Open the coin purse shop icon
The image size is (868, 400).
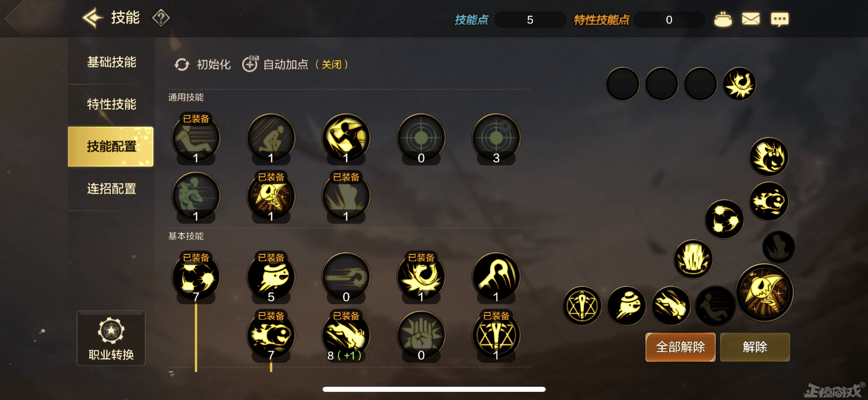click(x=723, y=19)
